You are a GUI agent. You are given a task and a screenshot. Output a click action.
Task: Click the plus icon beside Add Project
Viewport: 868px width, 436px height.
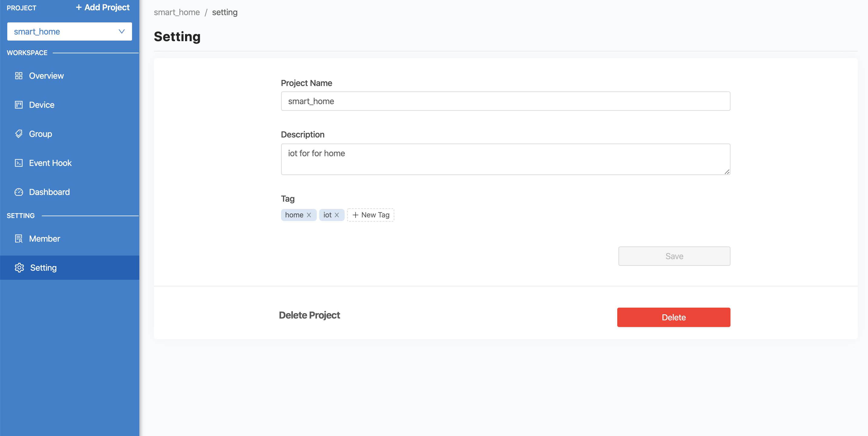[79, 7]
